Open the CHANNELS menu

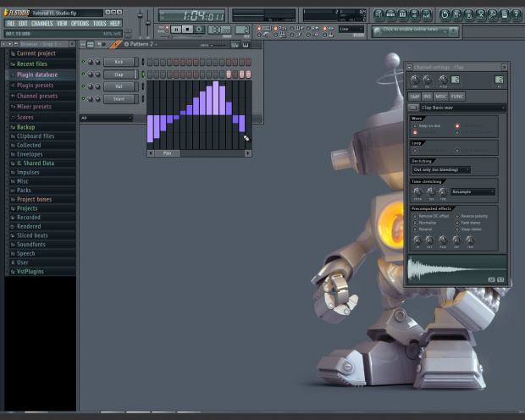pos(41,24)
